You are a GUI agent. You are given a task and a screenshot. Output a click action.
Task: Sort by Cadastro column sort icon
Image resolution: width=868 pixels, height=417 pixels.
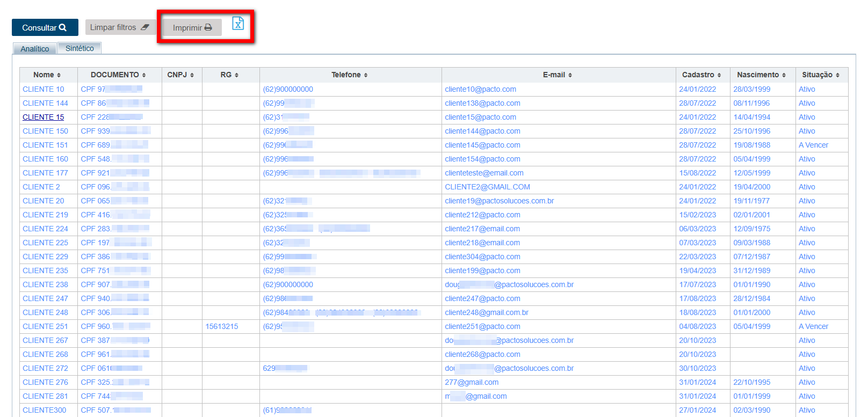coord(719,75)
